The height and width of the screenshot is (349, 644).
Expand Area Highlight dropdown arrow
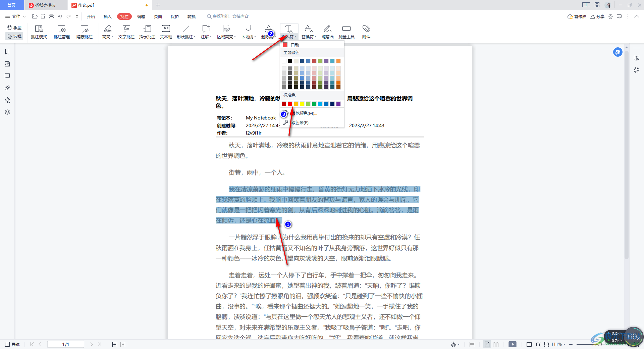pyautogui.click(x=235, y=37)
